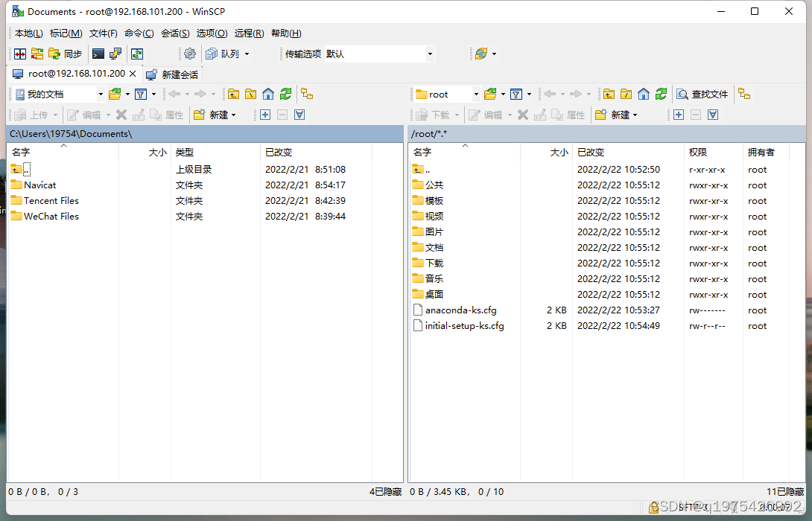The width and height of the screenshot is (812, 521).
Task: Expand the 队列 queue dropdown arrow
Action: (247, 54)
